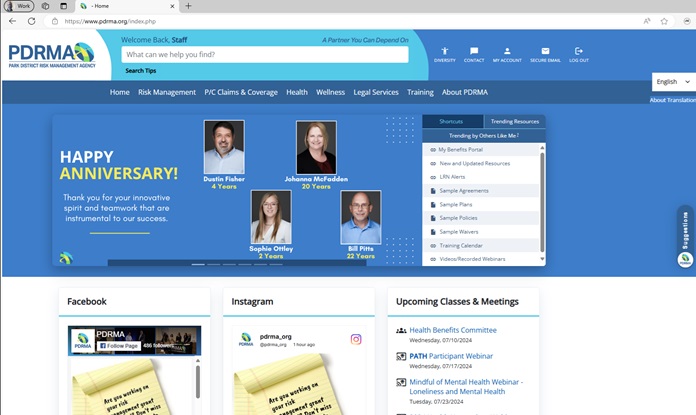The height and width of the screenshot is (415, 696).
Task: Bookmark page using the star icon
Action: 664,20
